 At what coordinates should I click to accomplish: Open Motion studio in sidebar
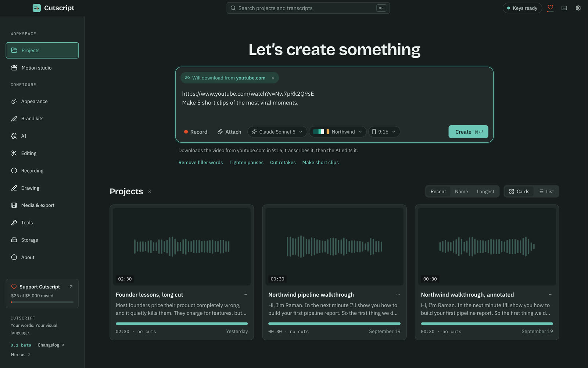click(x=42, y=68)
